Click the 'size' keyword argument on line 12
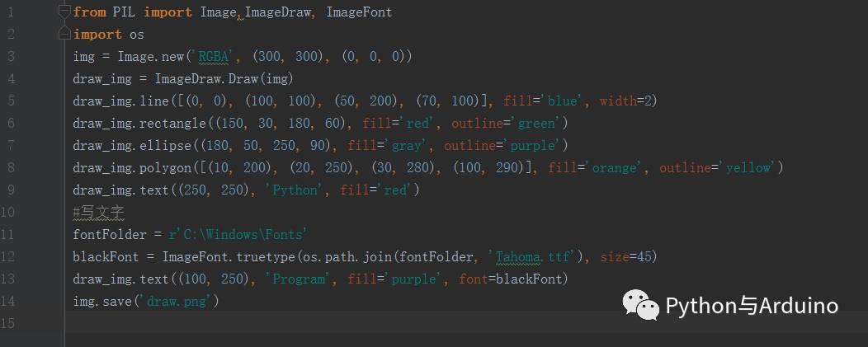 tap(615, 257)
